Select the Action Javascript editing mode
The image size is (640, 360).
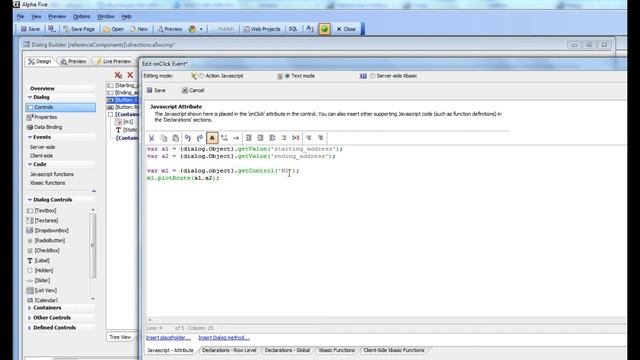point(202,76)
